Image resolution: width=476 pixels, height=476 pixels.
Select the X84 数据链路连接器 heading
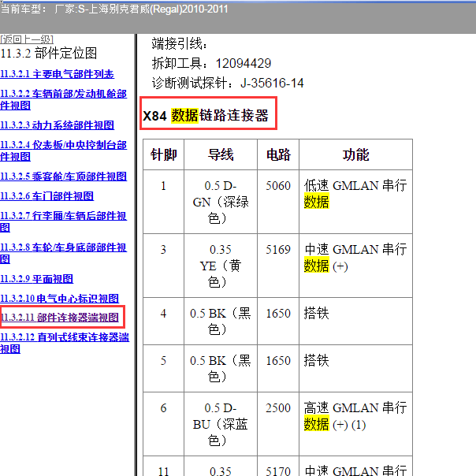click(x=206, y=116)
